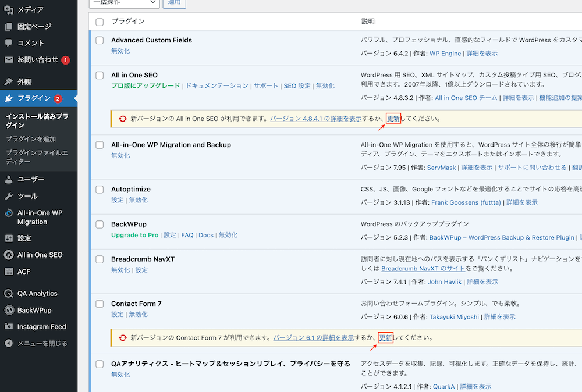
Task: Open インストール済みプラグイン submenu item
Action: 37,121
